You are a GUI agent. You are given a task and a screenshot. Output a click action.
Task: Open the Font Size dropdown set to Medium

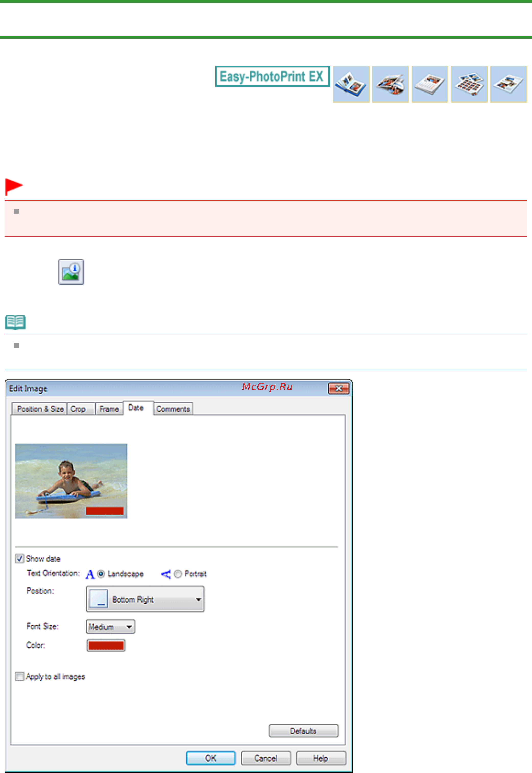pyautogui.click(x=110, y=627)
